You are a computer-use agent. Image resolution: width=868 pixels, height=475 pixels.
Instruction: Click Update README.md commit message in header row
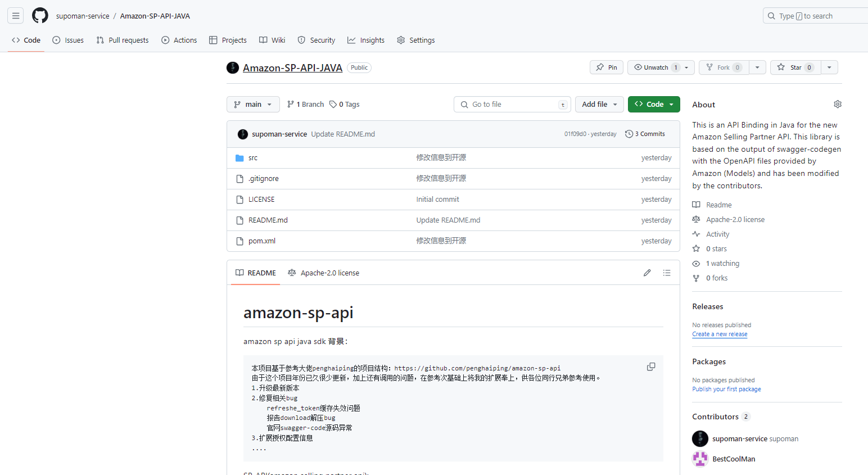[343, 134]
